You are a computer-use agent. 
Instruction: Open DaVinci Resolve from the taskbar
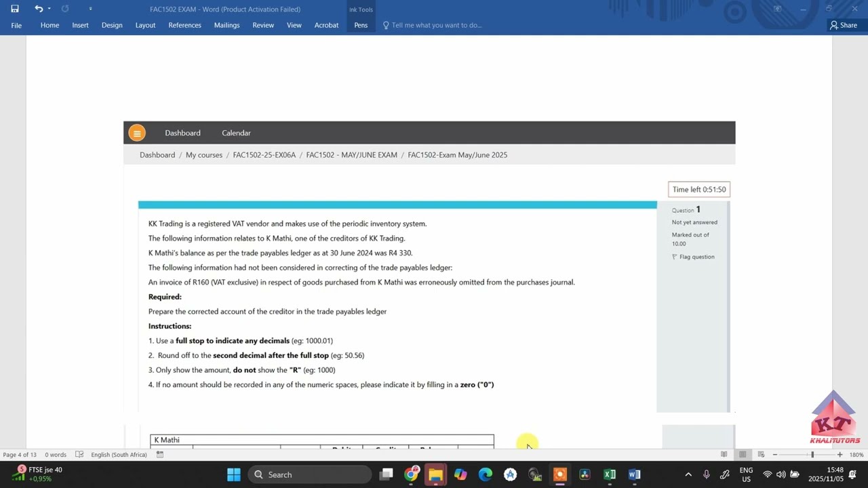[x=585, y=474]
